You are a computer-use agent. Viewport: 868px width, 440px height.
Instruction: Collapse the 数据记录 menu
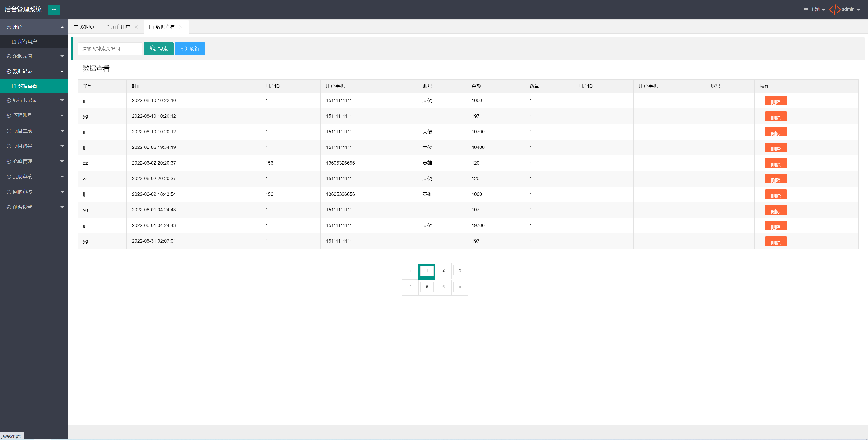pos(34,71)
